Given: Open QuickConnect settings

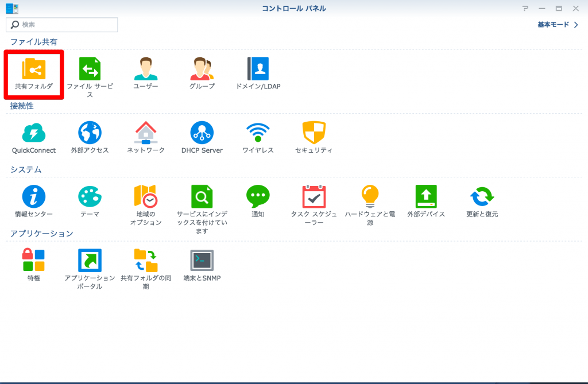Looking at the screenshot, I should click(34, 138).
